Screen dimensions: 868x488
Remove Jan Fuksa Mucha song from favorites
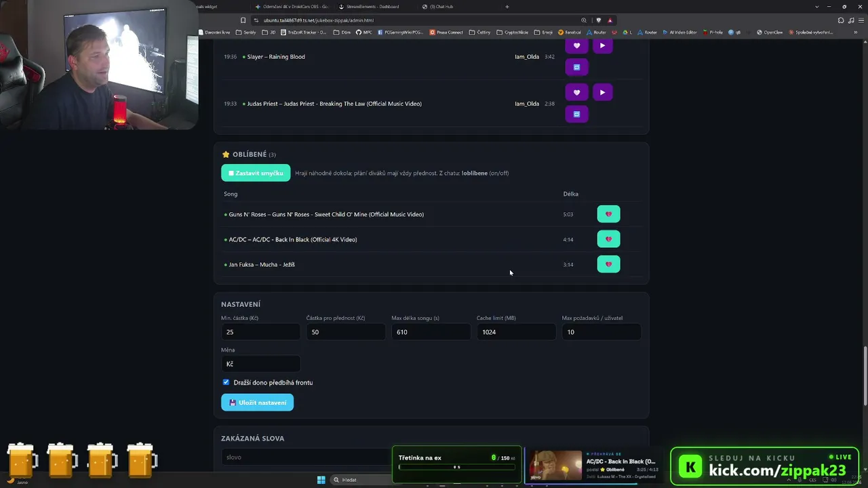pyautogui.click(x=608, y=264)
